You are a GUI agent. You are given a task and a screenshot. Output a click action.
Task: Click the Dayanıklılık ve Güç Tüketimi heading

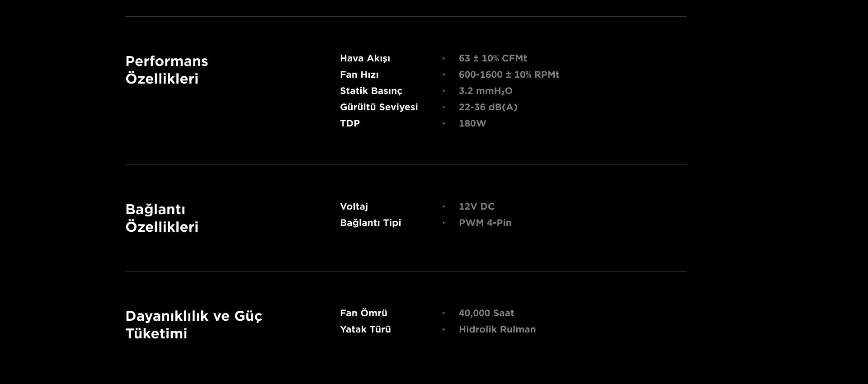point(193,325)
